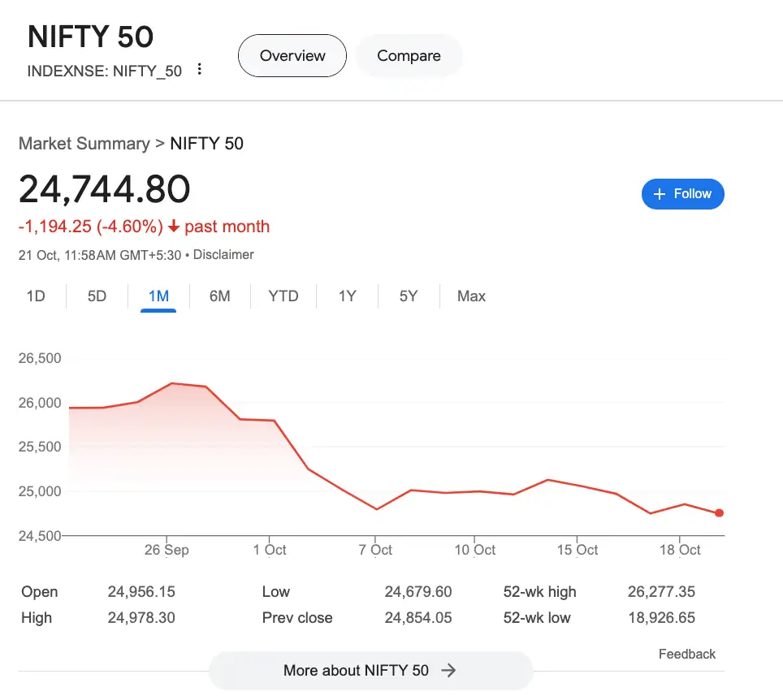Image resolution: width=783 pixels, height=700 pixels.
Task: Open the Disclaimer link
Action: 223,255
